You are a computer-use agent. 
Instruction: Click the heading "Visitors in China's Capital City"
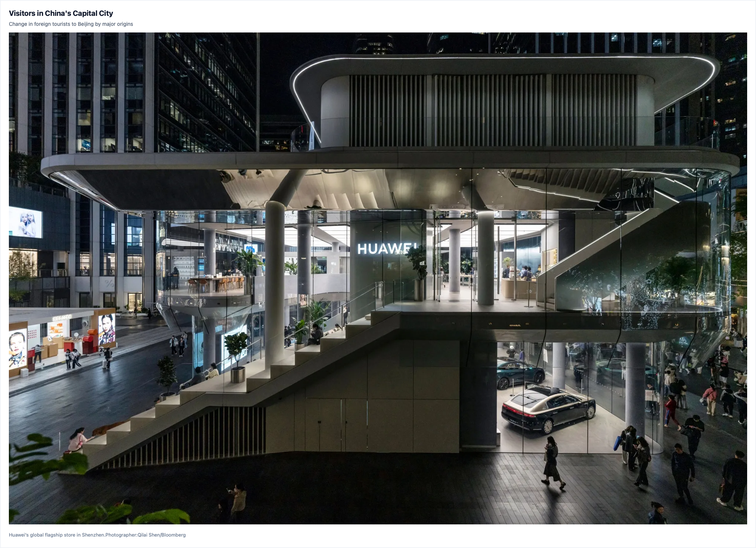61,13
